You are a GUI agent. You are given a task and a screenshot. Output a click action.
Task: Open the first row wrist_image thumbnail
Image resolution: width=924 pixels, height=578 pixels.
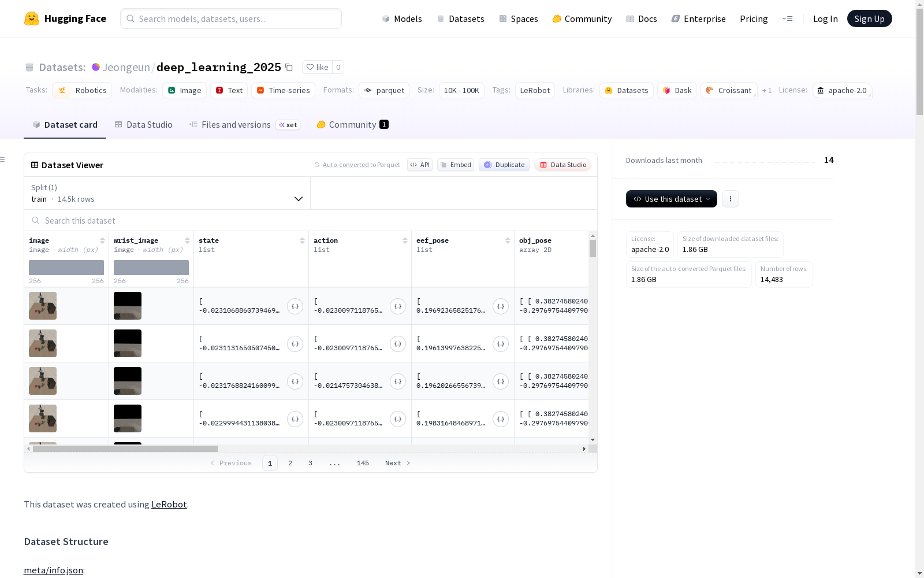tap(128, 306)
